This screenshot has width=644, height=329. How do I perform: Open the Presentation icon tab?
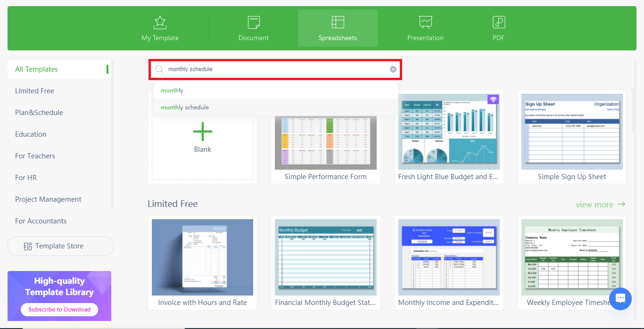click(425, 22)
